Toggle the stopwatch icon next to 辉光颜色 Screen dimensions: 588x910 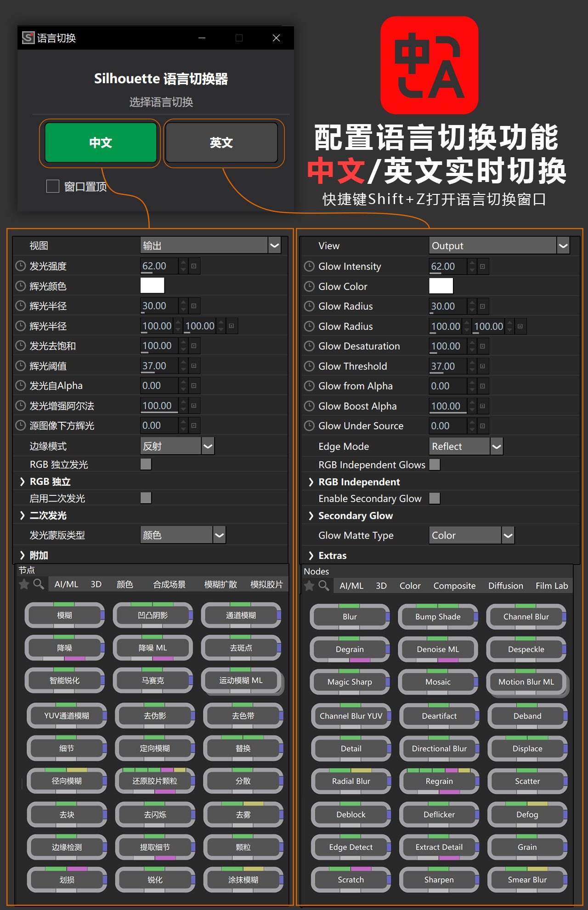click(20, 286)
